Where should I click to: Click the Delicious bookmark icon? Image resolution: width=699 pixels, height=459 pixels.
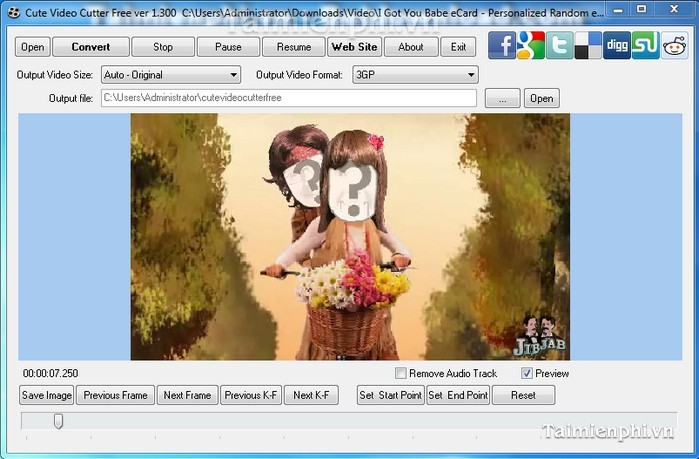(x=588, y=45)
